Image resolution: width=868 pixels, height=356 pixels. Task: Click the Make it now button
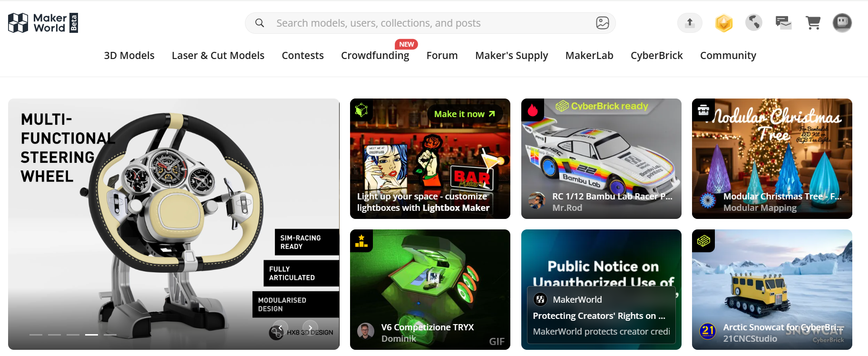click(x=465, y=114)
